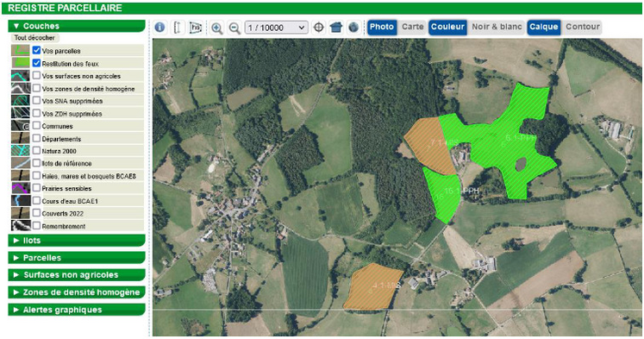Open the map scale dropdown
Screen dimensions: 644x339
[276, 28]
